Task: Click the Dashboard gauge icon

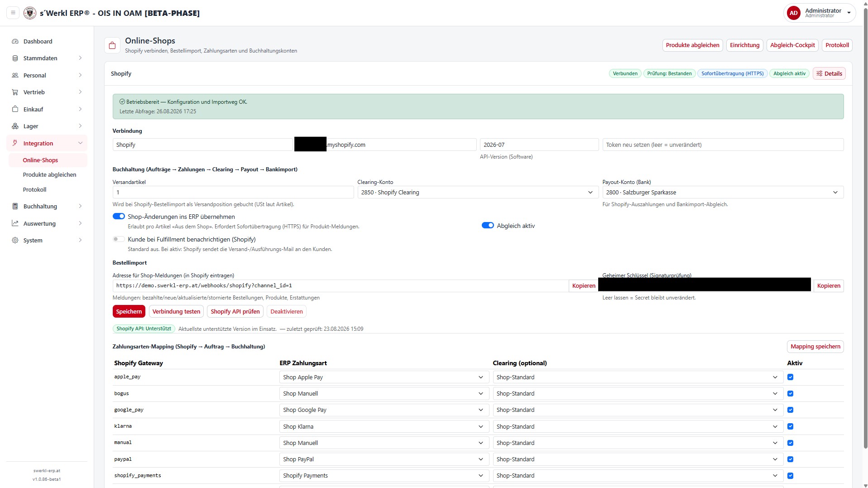Action: 15,41
